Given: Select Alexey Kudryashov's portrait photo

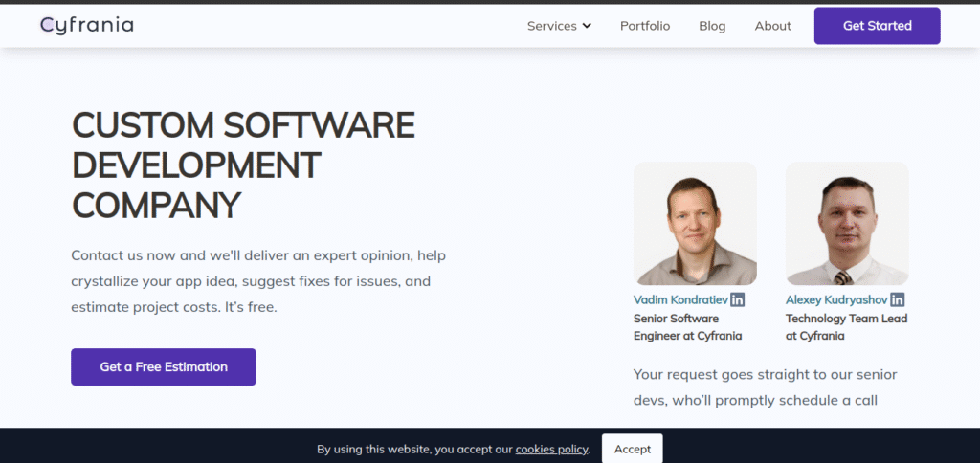Looking at the screenshot, I should pos(847,223).
